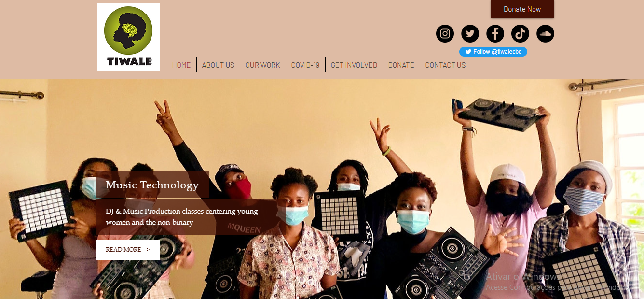This screenshot has height=299, width=644.
Task: Go to the COVID-19 page
Action: 305,65
